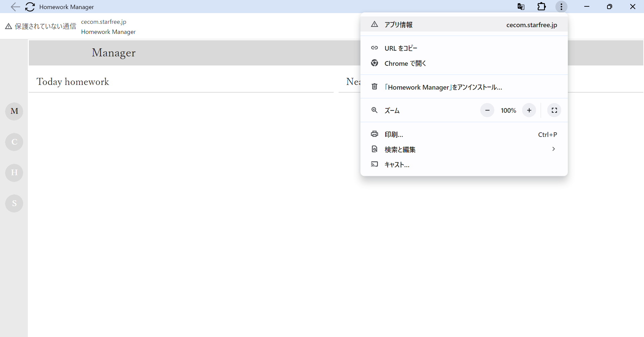
Task: Select the S sidebar circle
Action: point(14,203)
